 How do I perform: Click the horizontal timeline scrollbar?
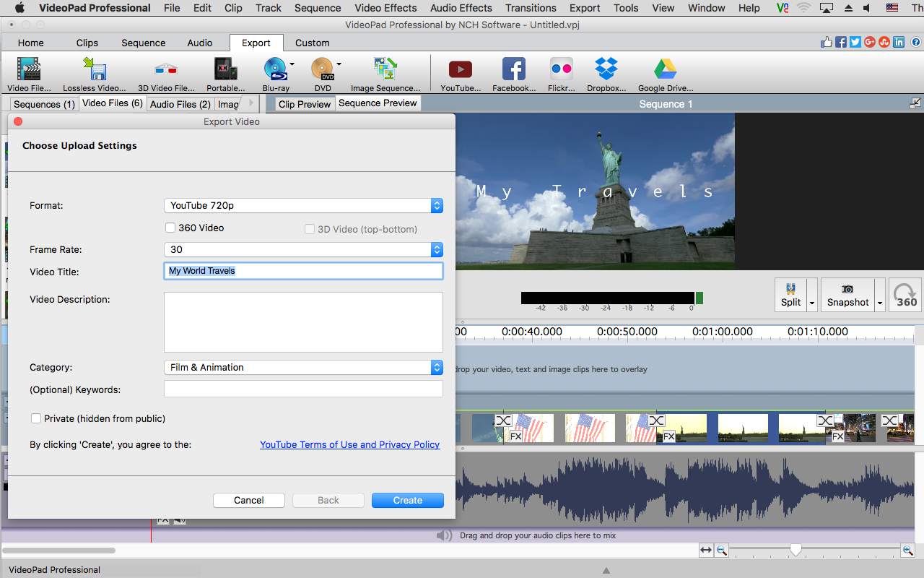[x=59, y=551]
